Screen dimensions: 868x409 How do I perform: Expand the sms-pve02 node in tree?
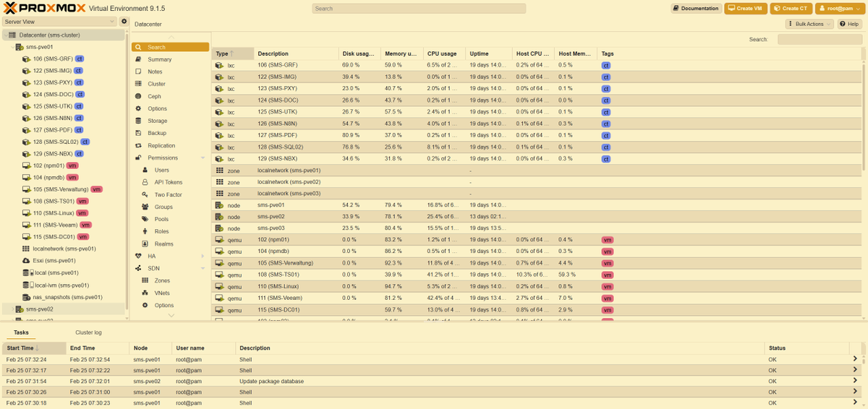coord(12,309)
